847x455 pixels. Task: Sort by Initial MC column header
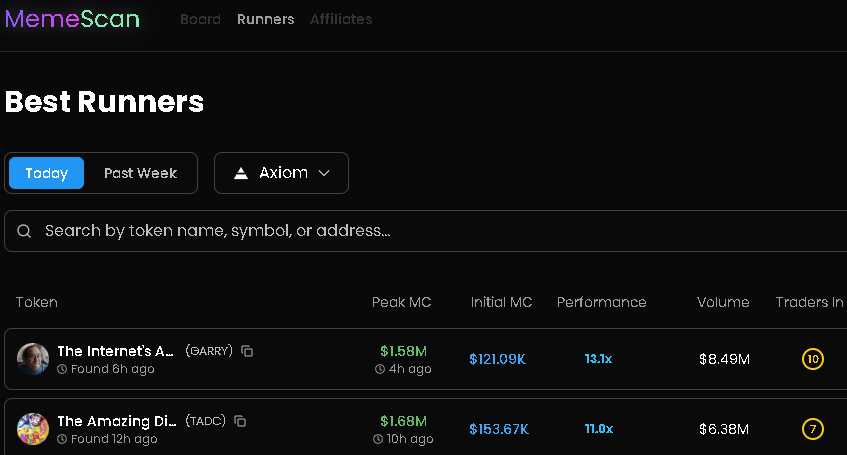tap(501, 302)
